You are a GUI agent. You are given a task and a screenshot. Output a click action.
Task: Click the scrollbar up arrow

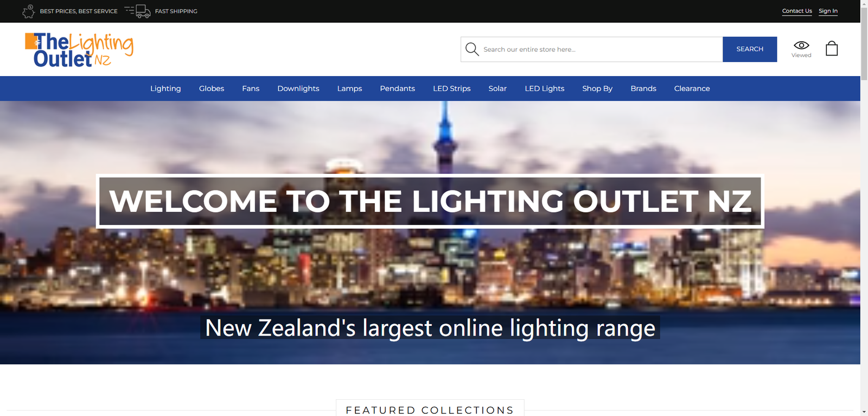click(864, 4)
